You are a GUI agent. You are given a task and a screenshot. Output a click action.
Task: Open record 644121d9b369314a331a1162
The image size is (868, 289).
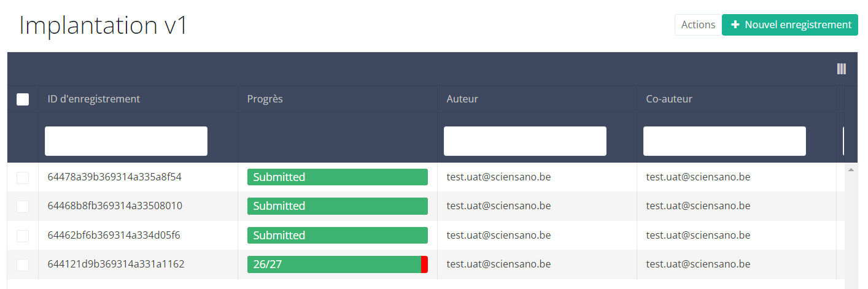pyautogui.click(x=116, y=264)
